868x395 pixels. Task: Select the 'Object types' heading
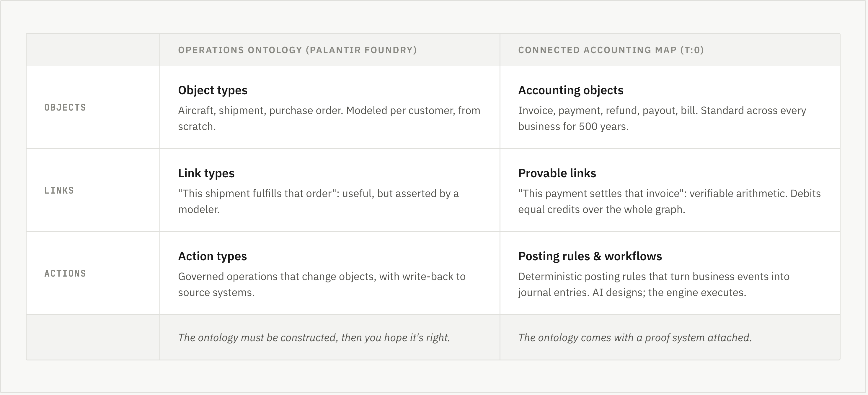pyautogui.click(x=213, y=90)
